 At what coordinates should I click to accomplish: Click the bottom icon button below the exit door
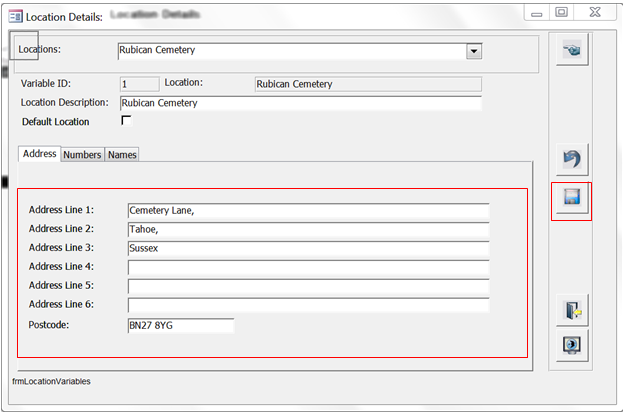[572, 345]
